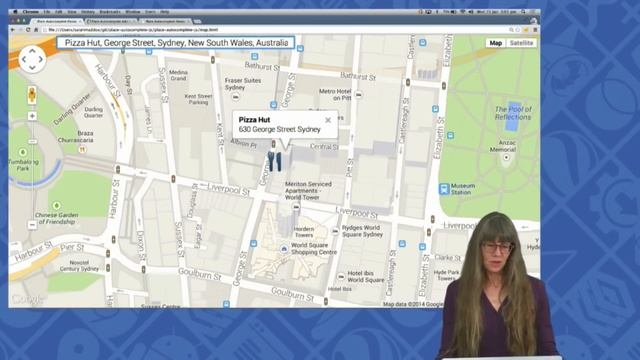This screenshot has width=640, height=360.
Task: Click the Pizza Hut fork-and-knife marker
Action: [x=275, y=162]
